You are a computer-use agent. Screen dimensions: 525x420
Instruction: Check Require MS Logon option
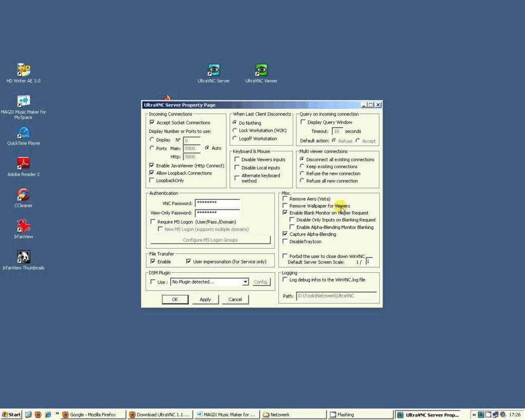pyautogui.click(x=153, y=222)
